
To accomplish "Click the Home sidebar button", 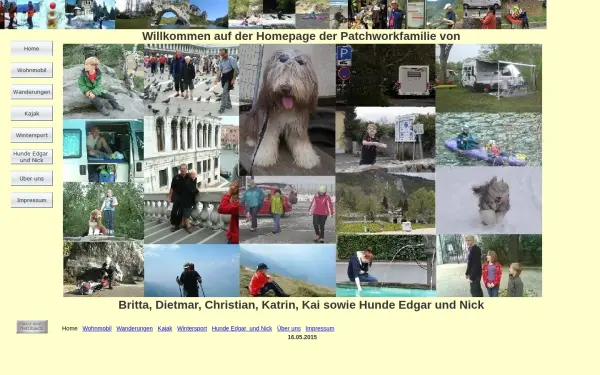I will click(32, 49).
